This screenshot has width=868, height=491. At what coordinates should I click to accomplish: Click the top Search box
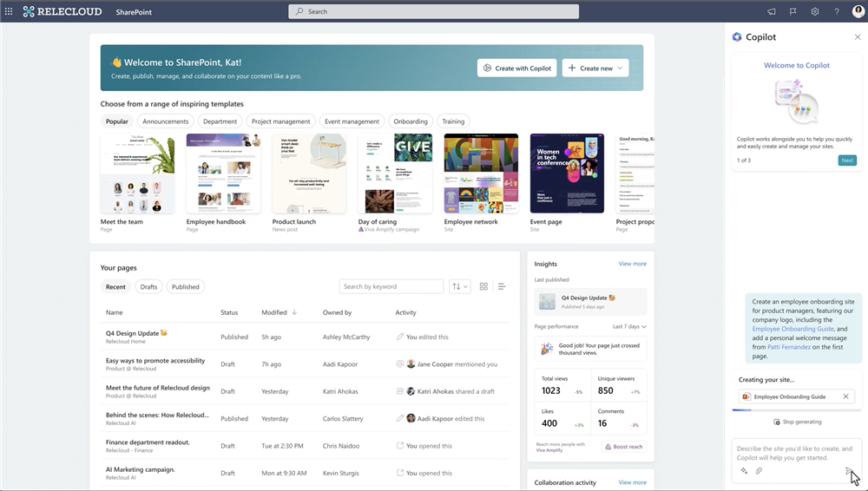(x=433, y=11)
